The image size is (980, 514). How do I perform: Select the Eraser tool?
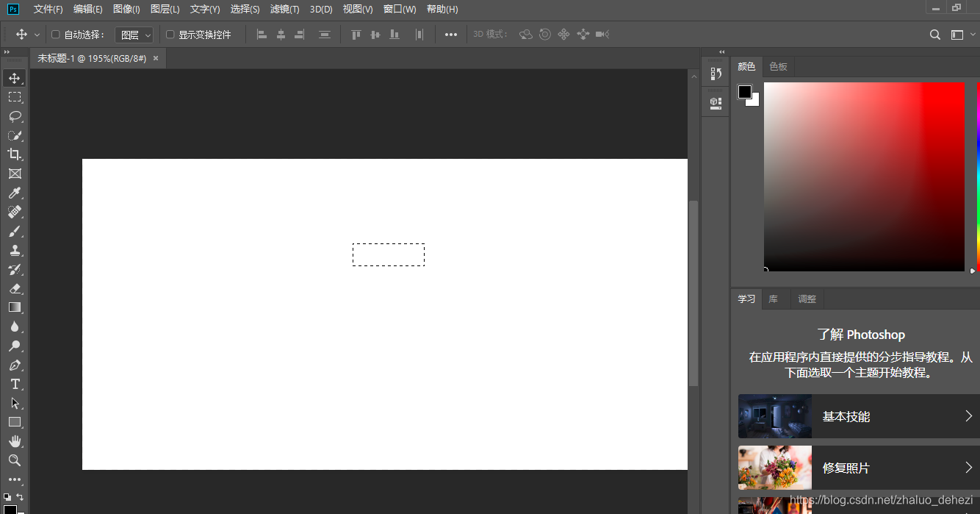click(x=15, y=288)
